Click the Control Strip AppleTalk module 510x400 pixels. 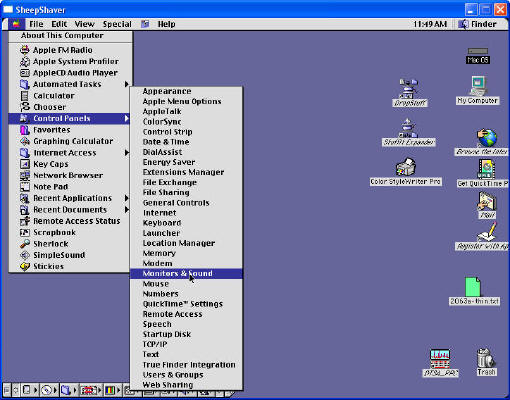pos(30,390)
